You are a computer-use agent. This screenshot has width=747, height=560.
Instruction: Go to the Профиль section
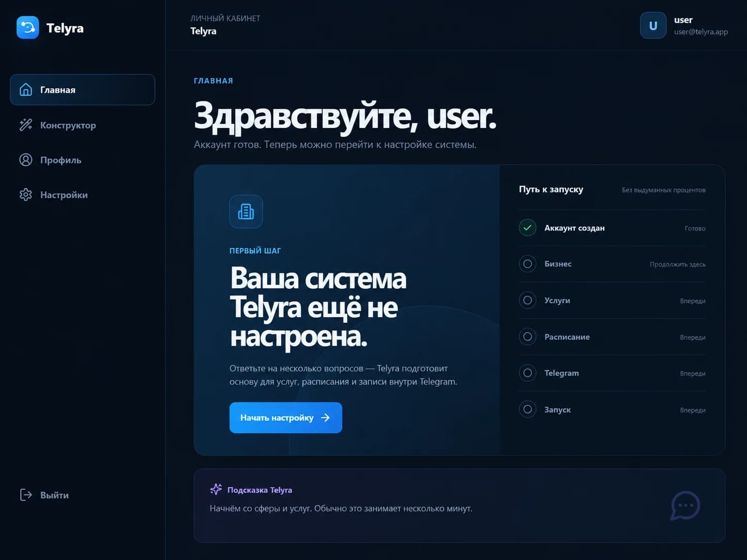pos(83,160)
